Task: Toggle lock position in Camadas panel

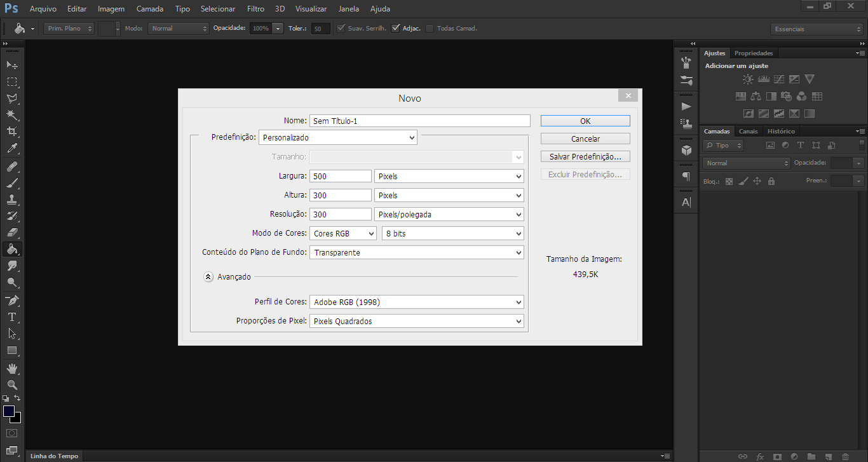Action: point(757,181)
